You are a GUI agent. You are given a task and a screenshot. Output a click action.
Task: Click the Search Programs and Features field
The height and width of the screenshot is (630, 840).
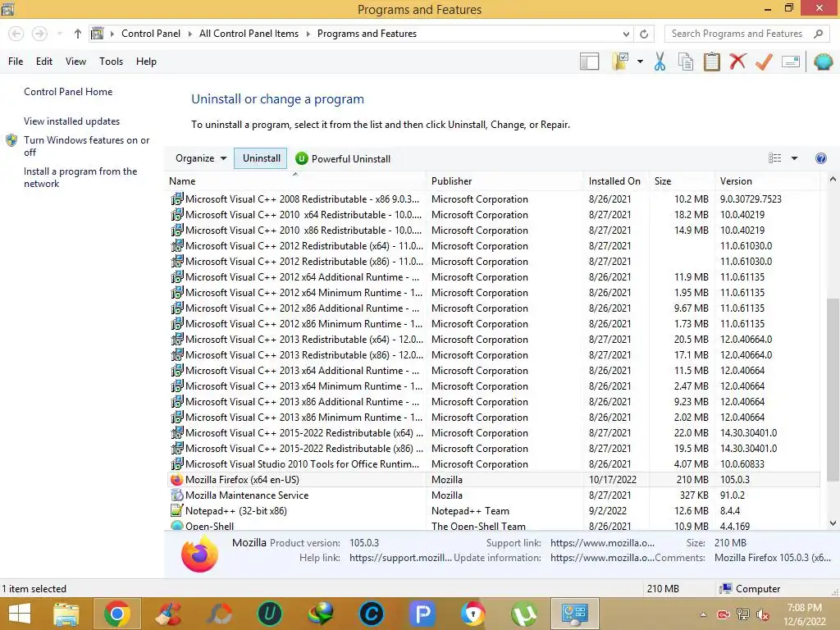[748, 33]
